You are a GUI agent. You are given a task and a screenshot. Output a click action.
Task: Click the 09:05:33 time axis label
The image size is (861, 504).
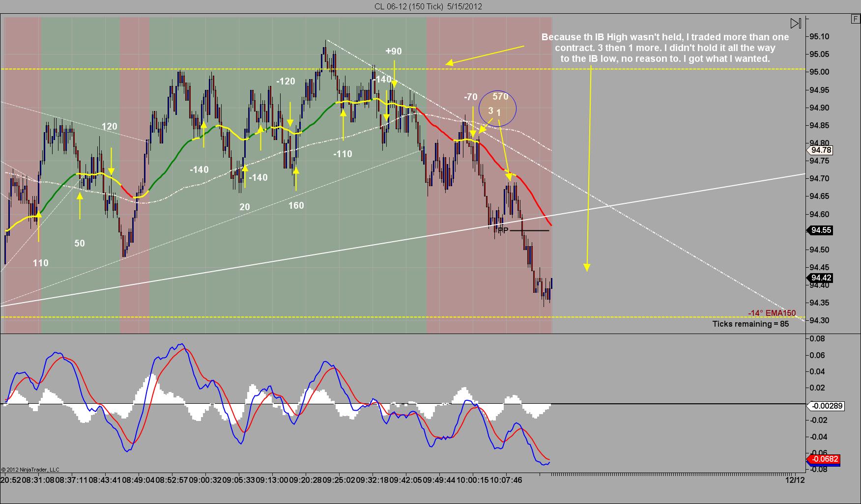click(x=239, y=480)
